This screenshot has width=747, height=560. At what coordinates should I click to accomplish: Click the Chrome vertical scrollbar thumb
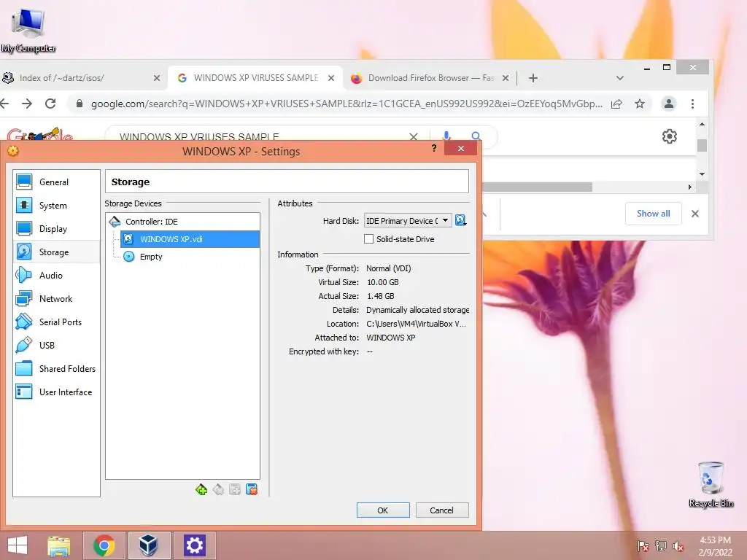coord(702,145)
